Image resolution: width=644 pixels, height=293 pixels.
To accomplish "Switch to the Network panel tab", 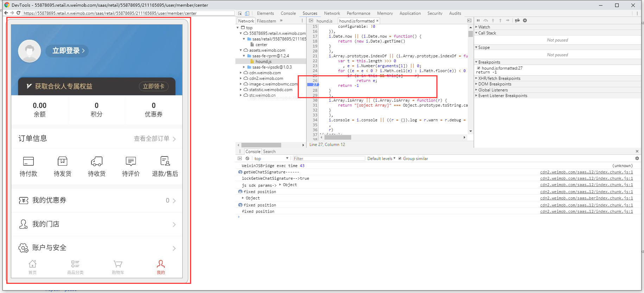I will point(332,13).
